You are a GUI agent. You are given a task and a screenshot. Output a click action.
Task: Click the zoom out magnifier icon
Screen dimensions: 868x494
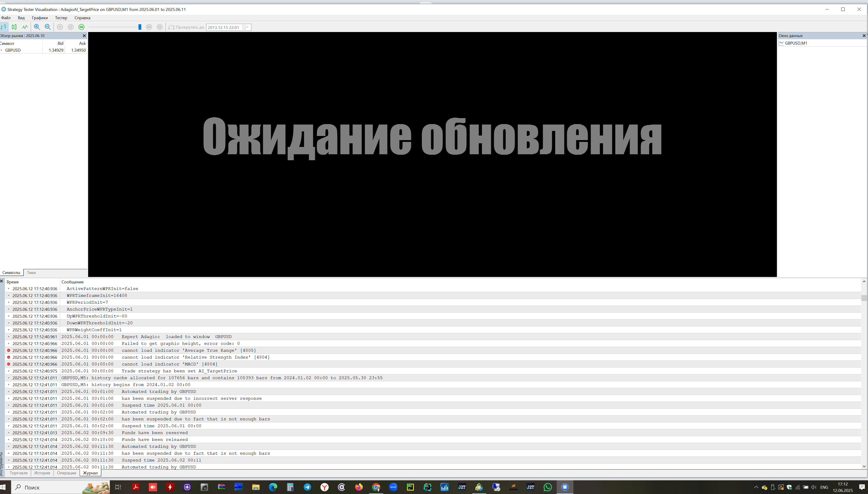(48, 27)
